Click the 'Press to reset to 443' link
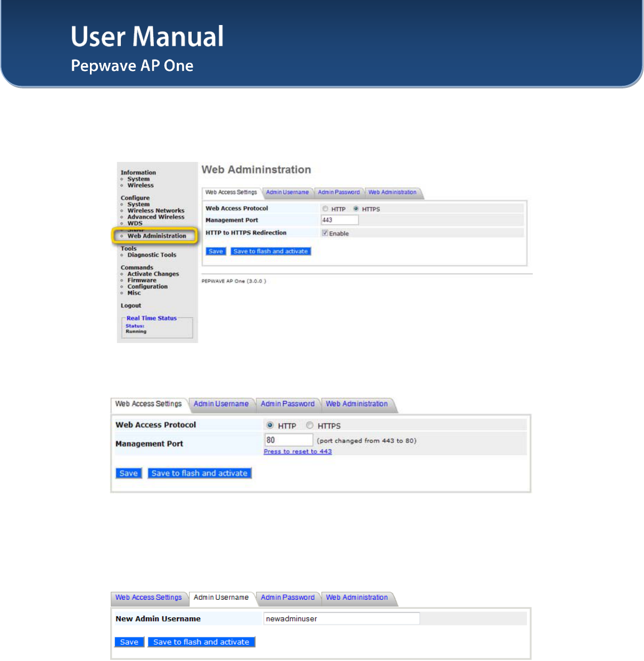Viewport: 644px width, 661px height. (x=298, y=452)
